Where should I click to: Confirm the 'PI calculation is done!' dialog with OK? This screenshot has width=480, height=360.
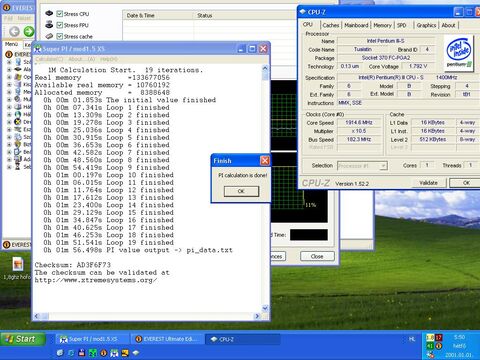(x=241, y=191)
